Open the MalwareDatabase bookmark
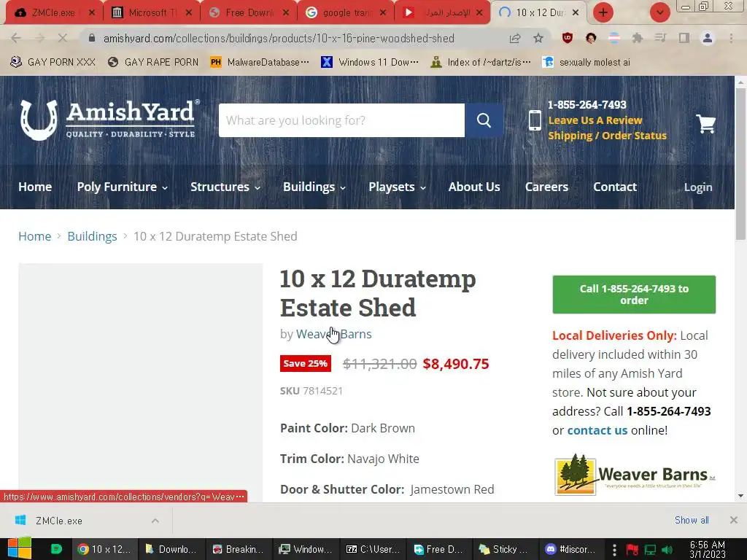The height and width of the screenshot is (560, 747). (x=260, y=63)
